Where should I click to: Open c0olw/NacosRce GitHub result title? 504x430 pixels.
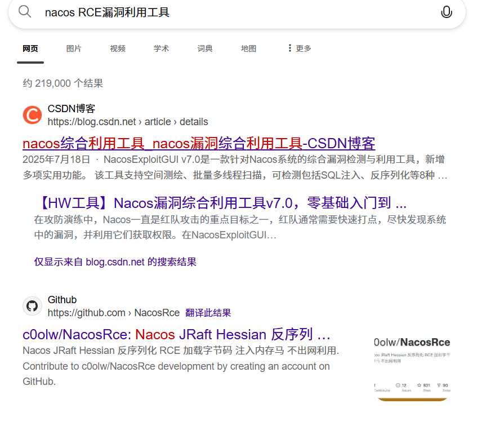[176, 335]
